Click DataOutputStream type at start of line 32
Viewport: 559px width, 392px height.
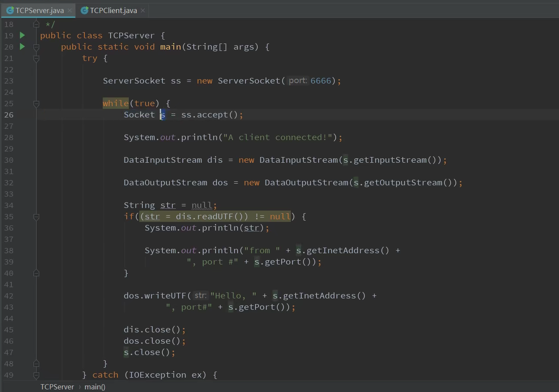pyautogui.click(x=165, y=182)
